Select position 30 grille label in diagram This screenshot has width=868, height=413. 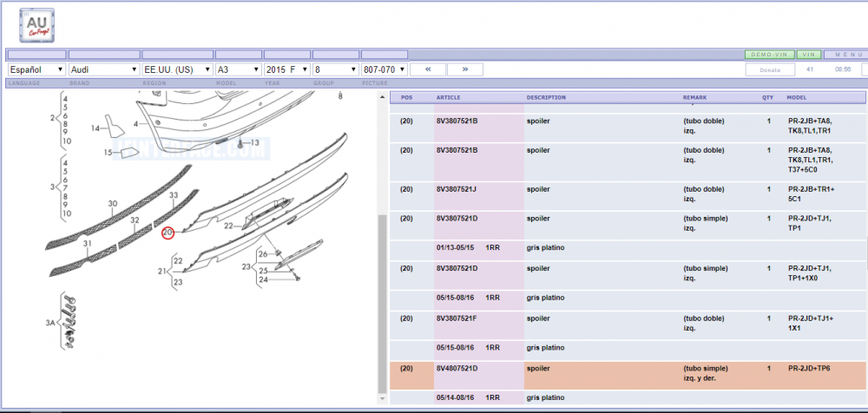coord(113,204)
